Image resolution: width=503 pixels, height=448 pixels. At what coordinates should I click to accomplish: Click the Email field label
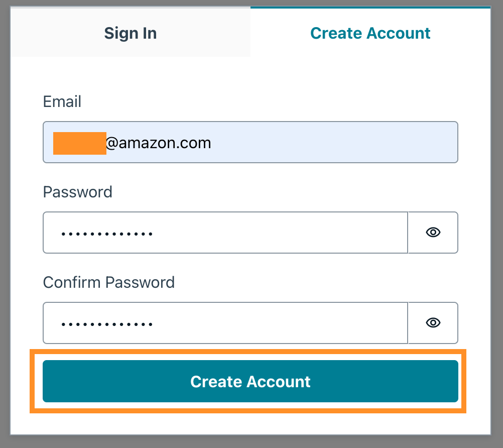[62, 101]
